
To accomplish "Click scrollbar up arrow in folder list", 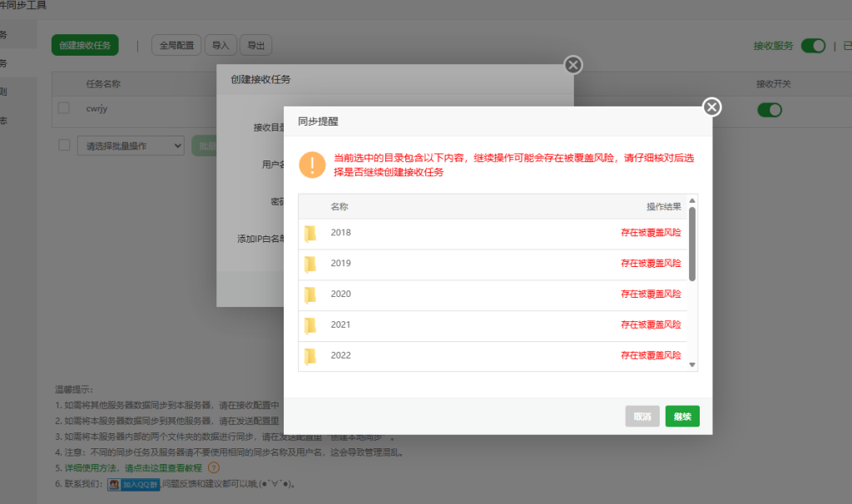I will (x=692, y=200).
